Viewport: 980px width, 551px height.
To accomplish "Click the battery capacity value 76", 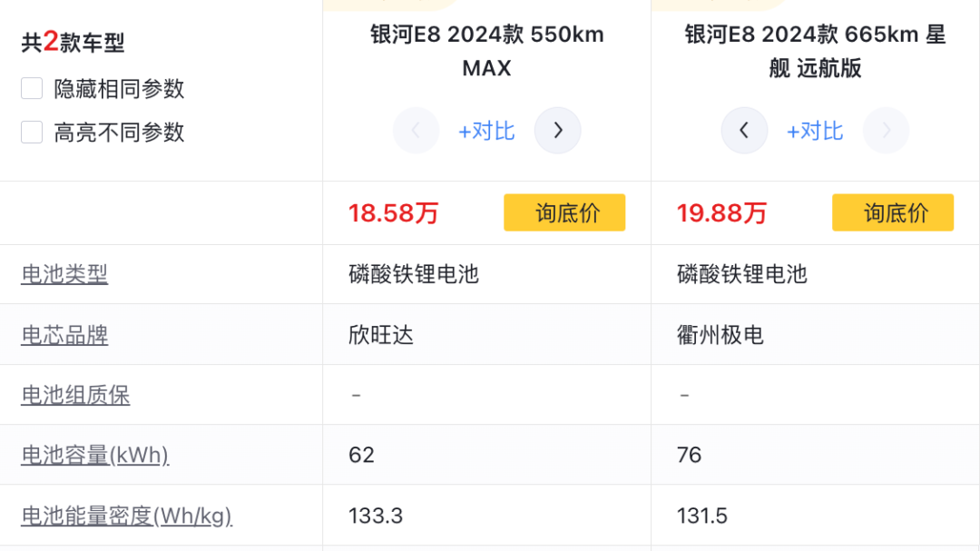I will [690, 455].
